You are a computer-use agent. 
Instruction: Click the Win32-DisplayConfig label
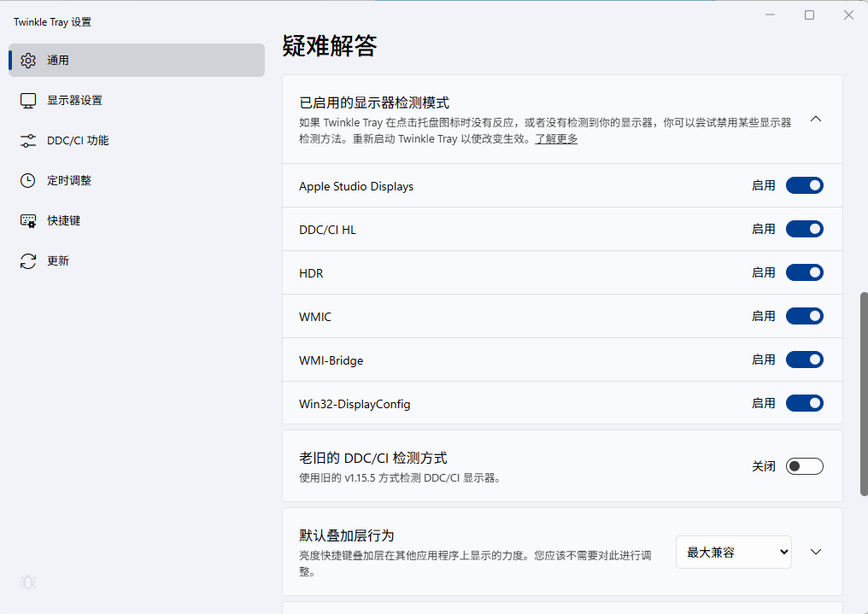(355, 405)
